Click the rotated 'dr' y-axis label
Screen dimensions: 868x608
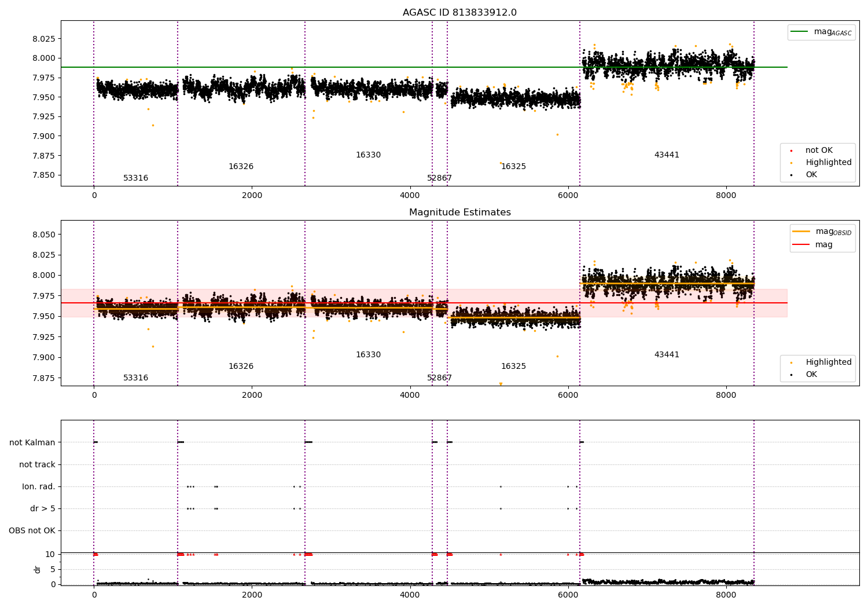click(38, 569)
